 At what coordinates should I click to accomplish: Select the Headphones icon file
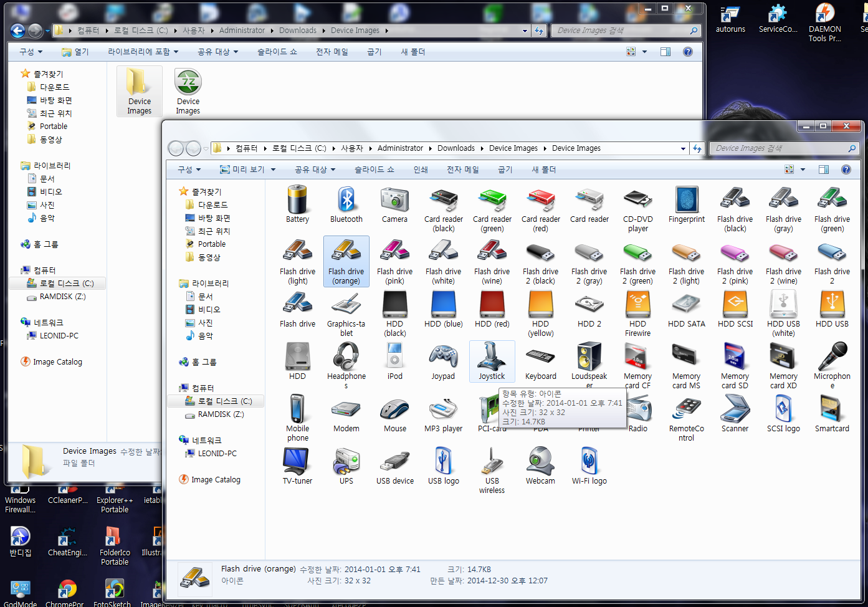coord(346,366)
